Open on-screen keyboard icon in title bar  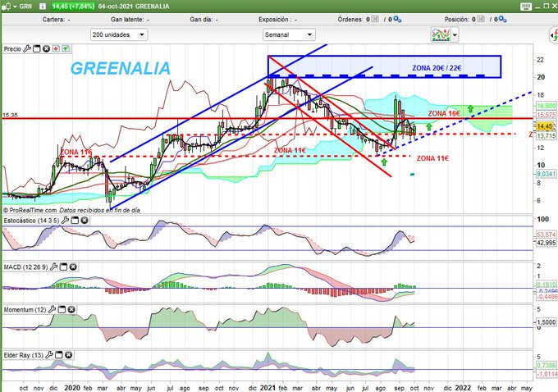point(526,7)
